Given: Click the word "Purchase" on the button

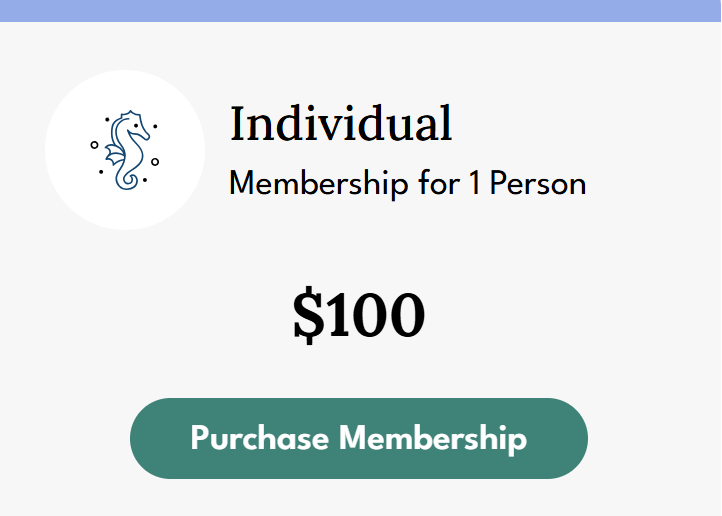Looking at the screenshot, I should click(x=260, y=439).
